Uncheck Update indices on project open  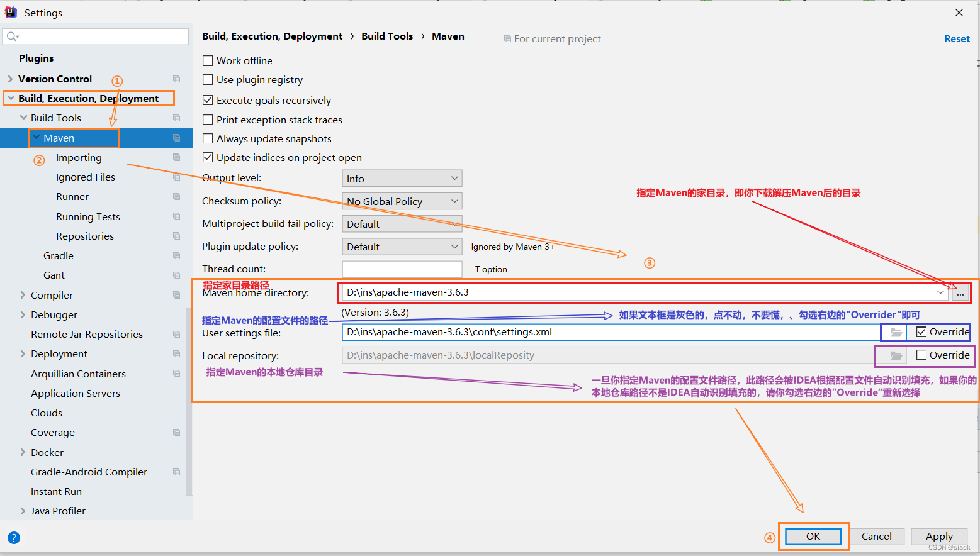208,157
